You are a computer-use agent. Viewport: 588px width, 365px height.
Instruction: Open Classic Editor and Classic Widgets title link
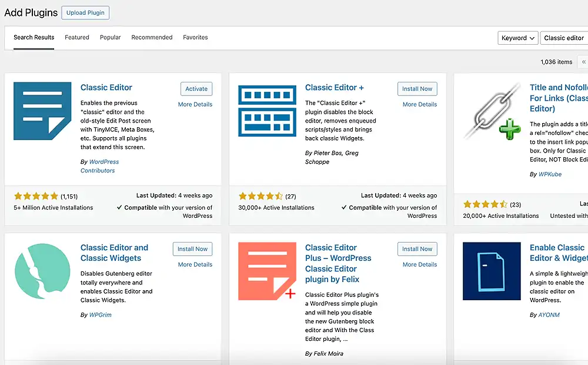[x=115, y=253]
